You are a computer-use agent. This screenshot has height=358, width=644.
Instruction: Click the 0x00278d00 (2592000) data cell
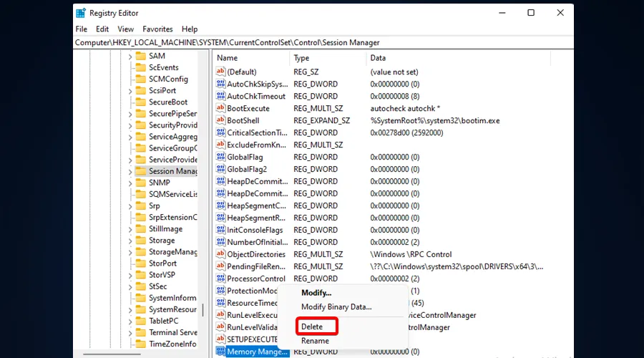point(406,132)
